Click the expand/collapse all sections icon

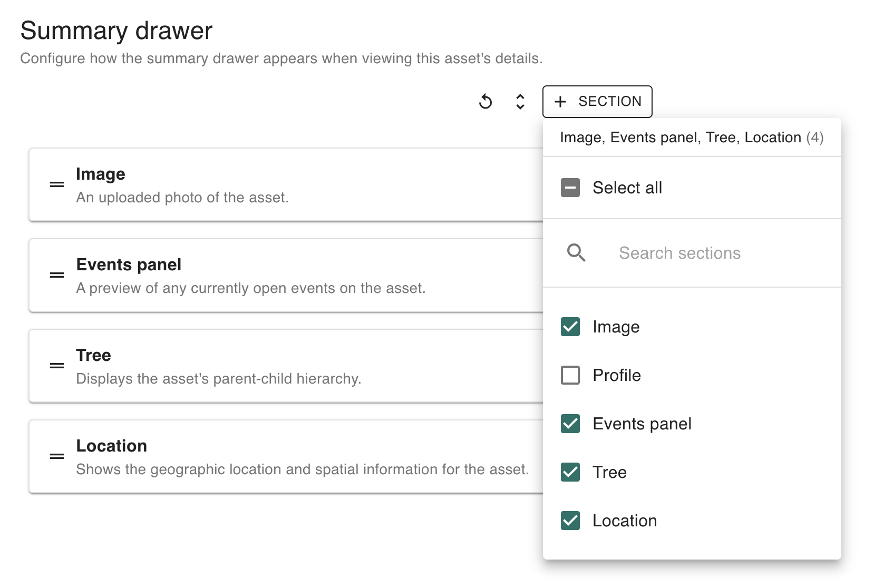(x=520, y=101)
